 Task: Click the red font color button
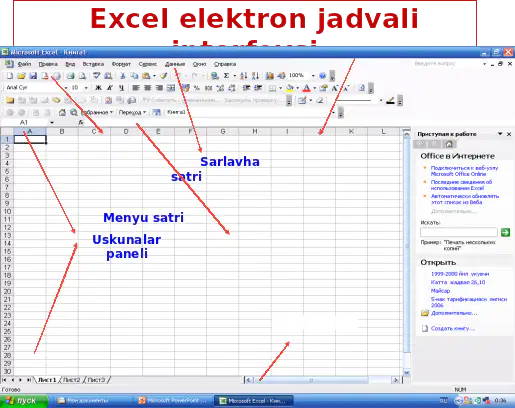(307, 88)
